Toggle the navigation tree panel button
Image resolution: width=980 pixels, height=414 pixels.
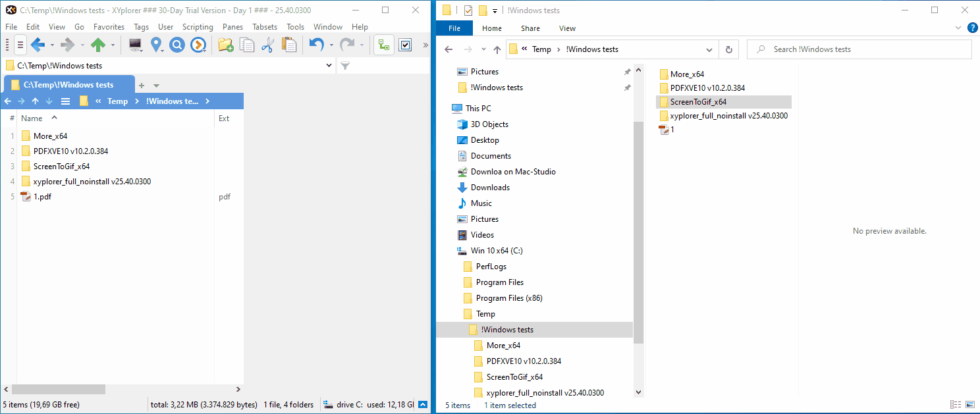(383, 45)
